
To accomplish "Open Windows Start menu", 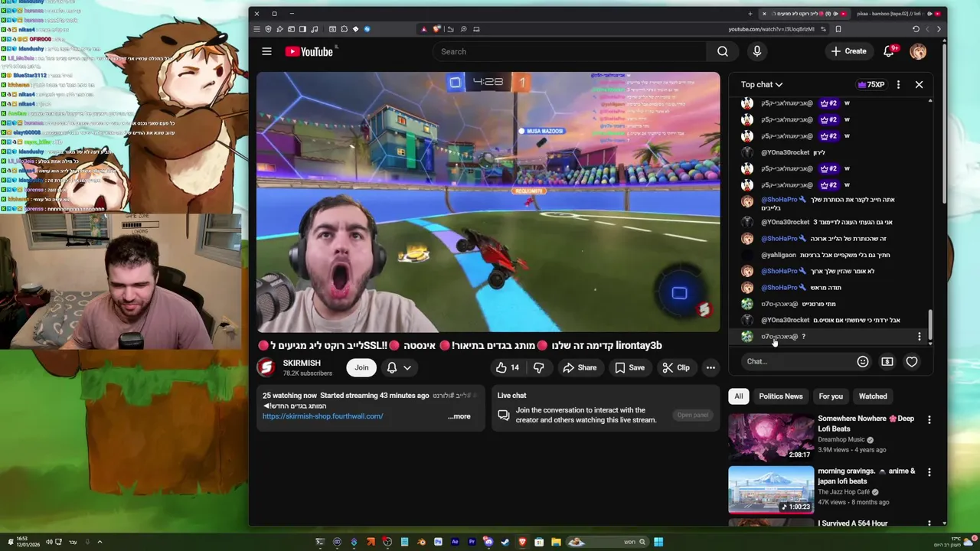I will [x=658, y=542].
